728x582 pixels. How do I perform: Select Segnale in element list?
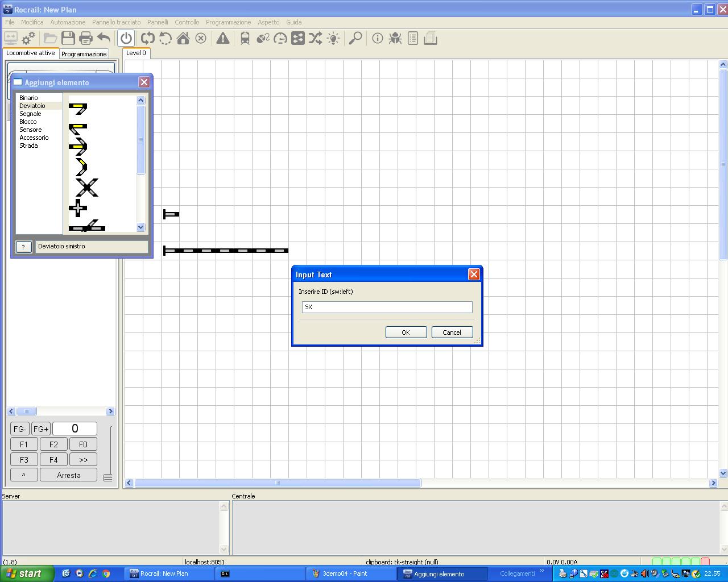point(30,114)
